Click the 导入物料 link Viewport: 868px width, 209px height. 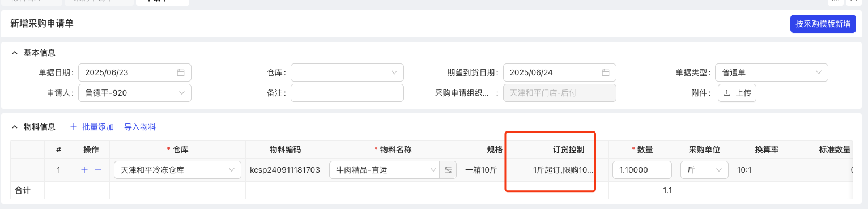(140, 127)
